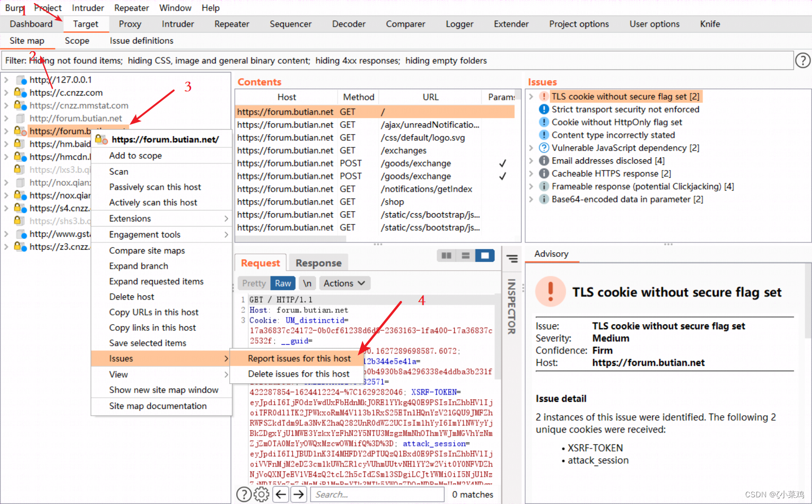Screen dimensions: 812x504
Task: Choose Site map documentation menu entry
Action: tap(161, 406)
